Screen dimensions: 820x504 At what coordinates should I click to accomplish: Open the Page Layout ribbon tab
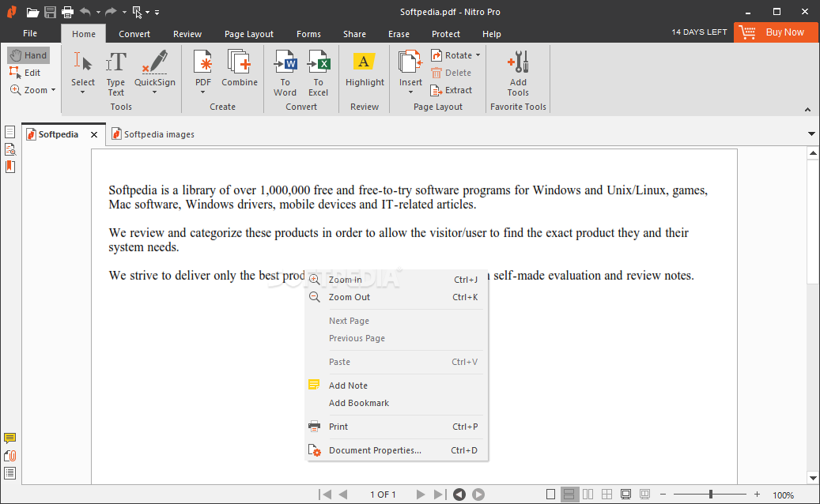(x=248, y=34)
